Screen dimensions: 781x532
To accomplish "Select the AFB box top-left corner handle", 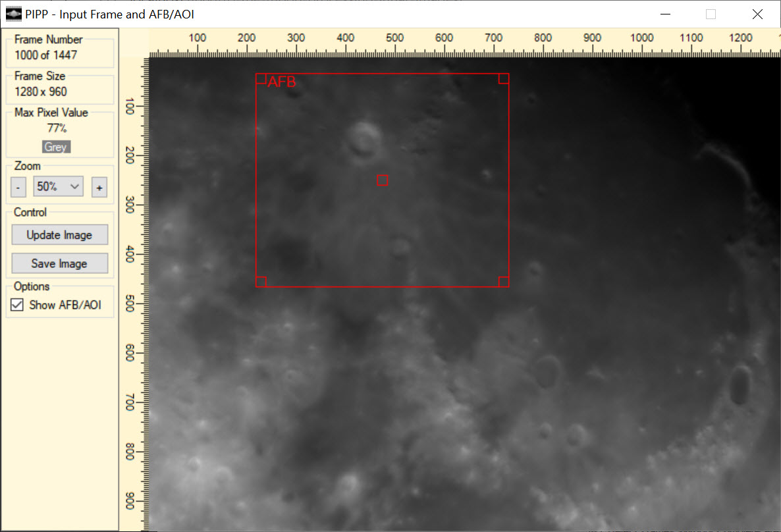I will [x=261, y=79].
